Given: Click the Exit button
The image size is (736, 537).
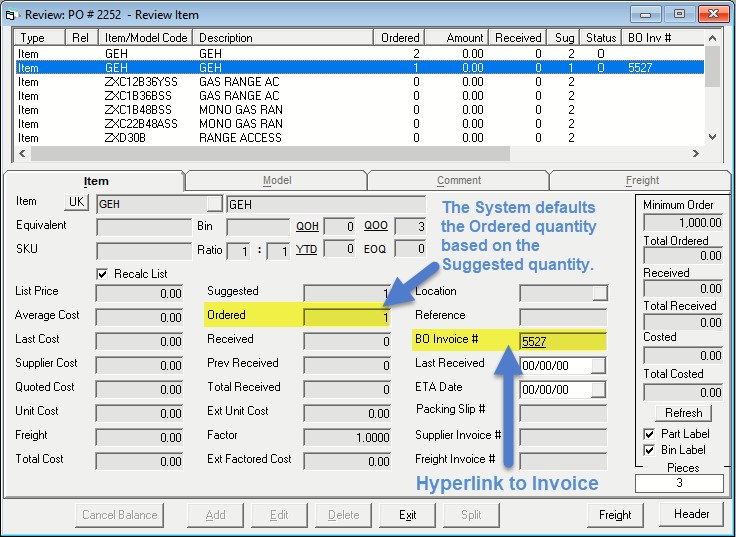Looking at the screenshot, I should (407, 515).
